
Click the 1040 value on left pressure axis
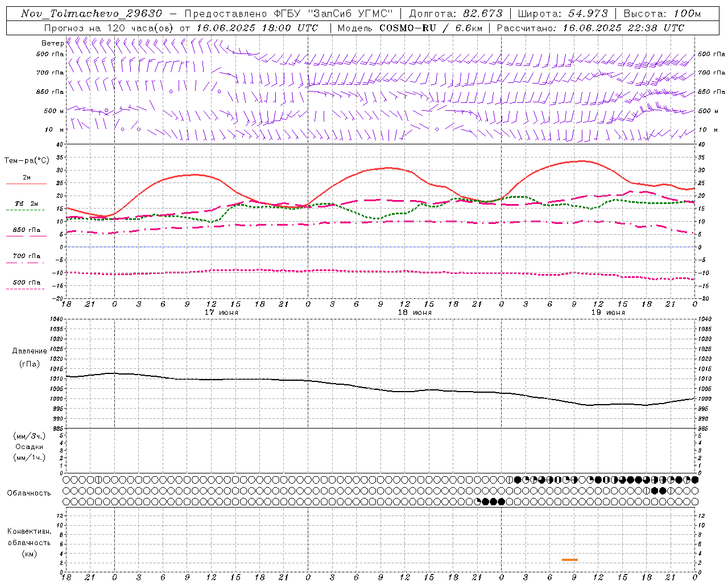tap(56, 319)
